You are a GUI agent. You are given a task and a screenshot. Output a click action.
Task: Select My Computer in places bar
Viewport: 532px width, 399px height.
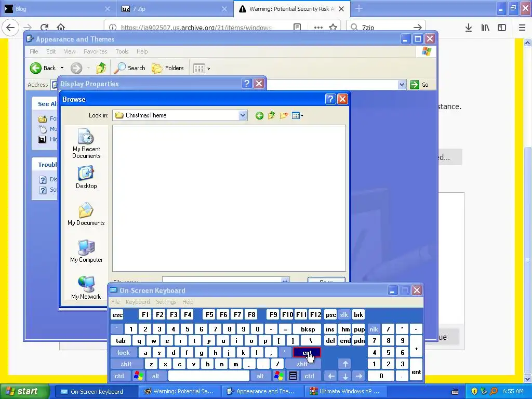coord(86,251)
